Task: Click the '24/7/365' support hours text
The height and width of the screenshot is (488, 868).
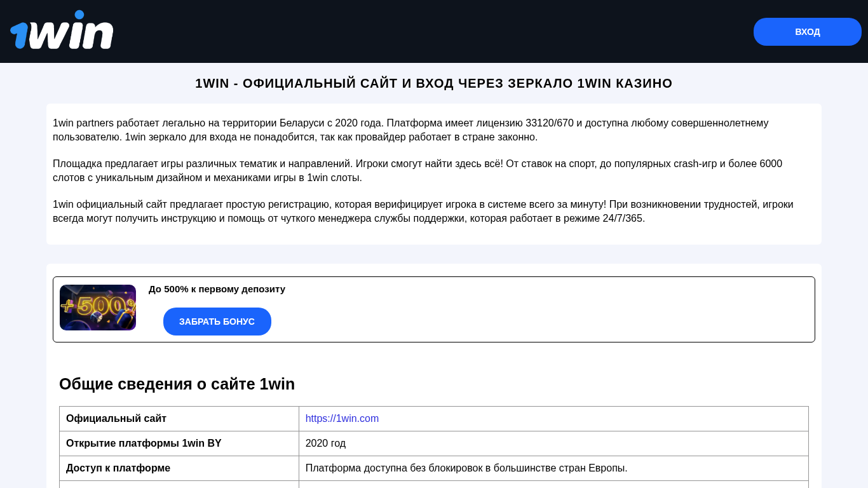Action: tap(623, 219)
